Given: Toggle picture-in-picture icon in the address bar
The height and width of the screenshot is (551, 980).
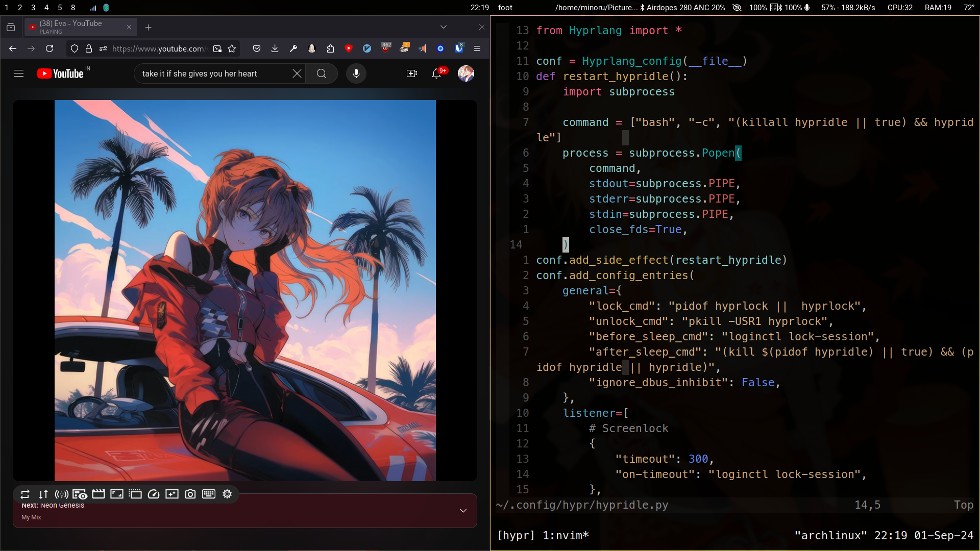Looking at the screenshot, I should pyautogui.click(x=217, y=48).
